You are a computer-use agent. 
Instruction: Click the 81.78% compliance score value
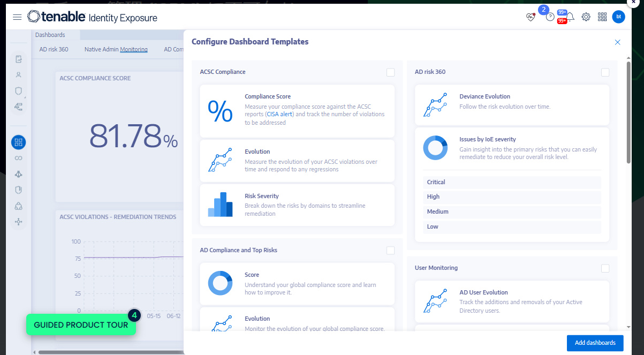click(133, 137)
